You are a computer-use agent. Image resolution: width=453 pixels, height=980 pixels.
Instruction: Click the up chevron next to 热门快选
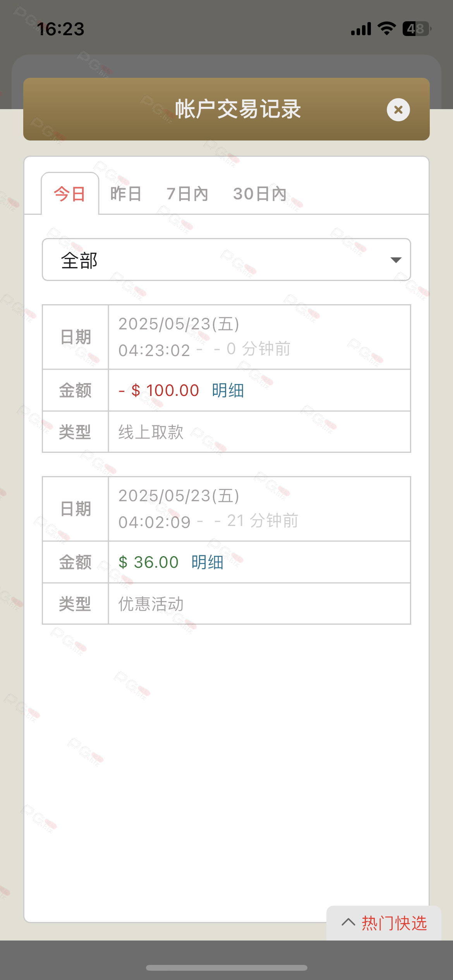[348, 923]
